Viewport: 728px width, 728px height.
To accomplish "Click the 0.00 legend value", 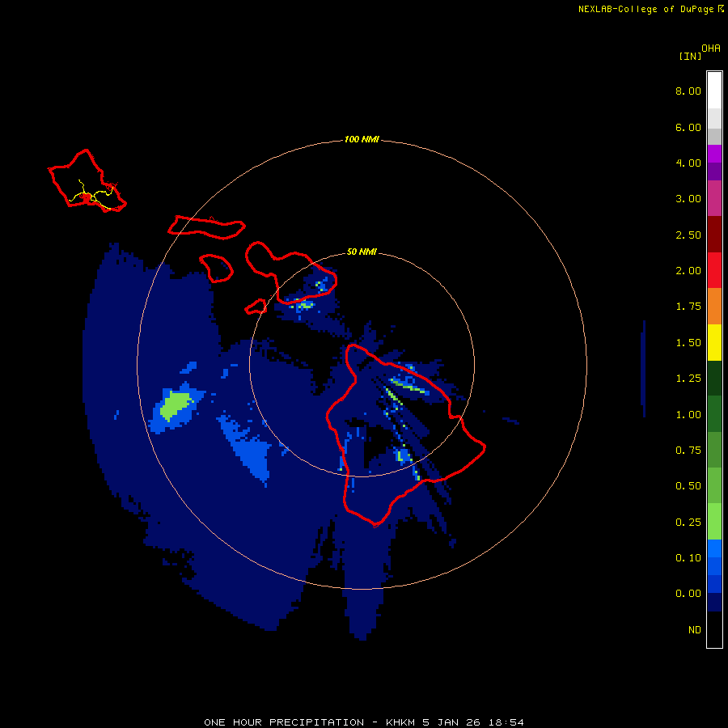I will tap(688, 594).
